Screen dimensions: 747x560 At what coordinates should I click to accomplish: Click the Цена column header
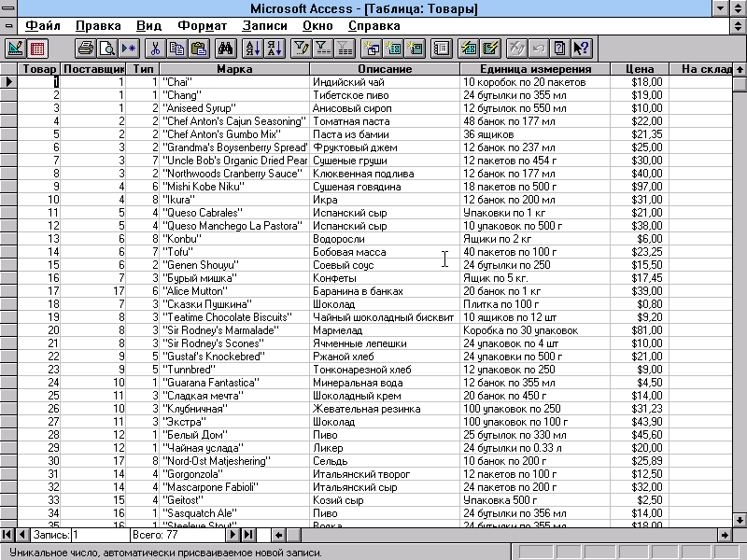639,69
